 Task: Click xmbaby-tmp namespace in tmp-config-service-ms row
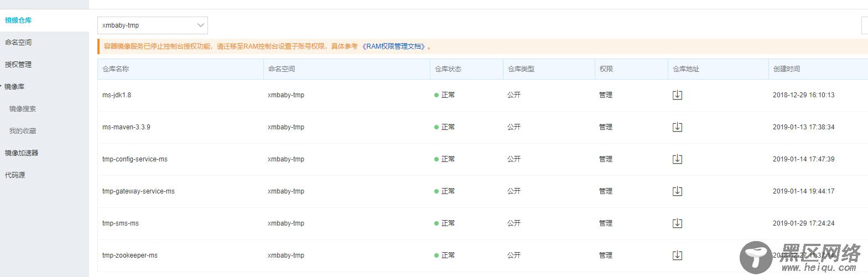(286, 159)
